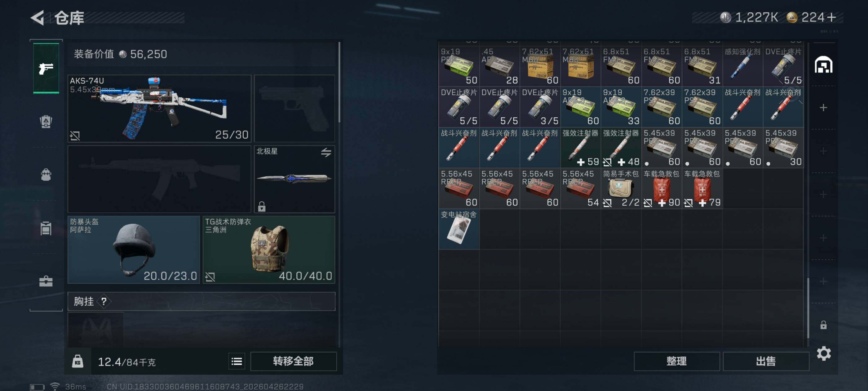Click the swap arrows on 北极星 knife slot
Image resolution: width=868 pixels, height=391 pixels.
(x=326, y=152)
